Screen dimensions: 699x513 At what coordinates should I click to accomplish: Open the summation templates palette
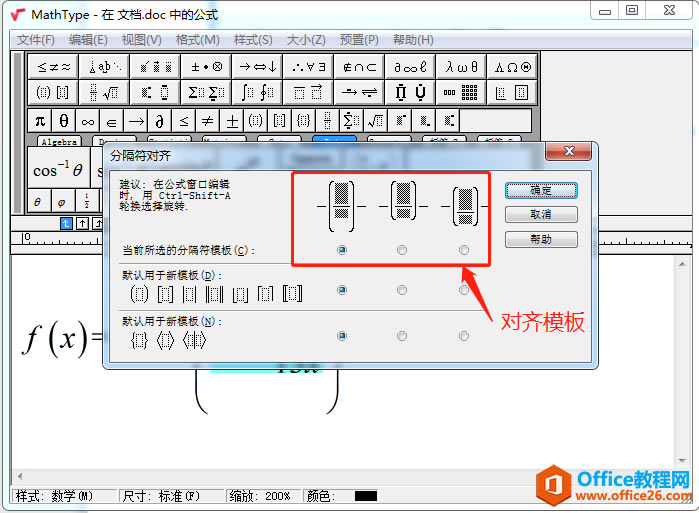[x=206, y=92]
